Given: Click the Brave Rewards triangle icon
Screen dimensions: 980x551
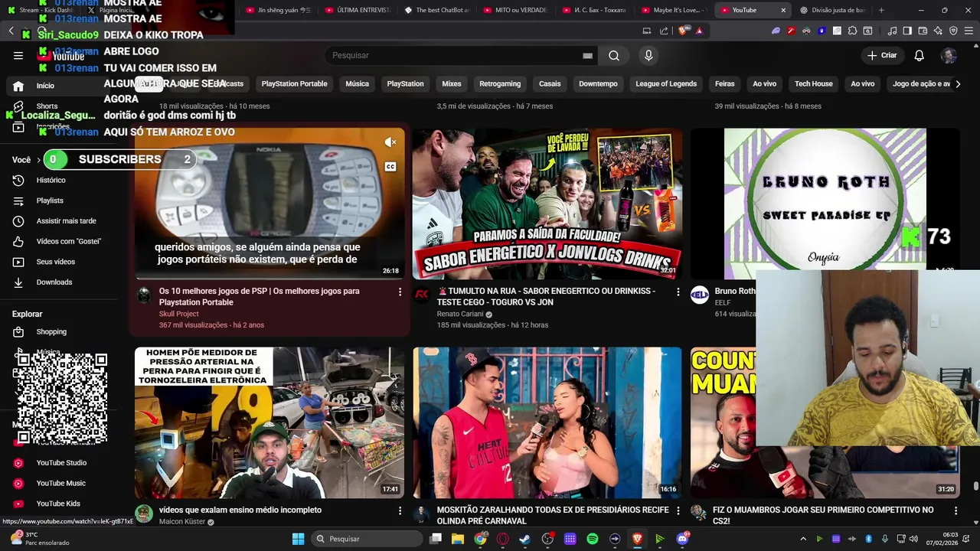Looking at the screenshot, I should (699, 31).
